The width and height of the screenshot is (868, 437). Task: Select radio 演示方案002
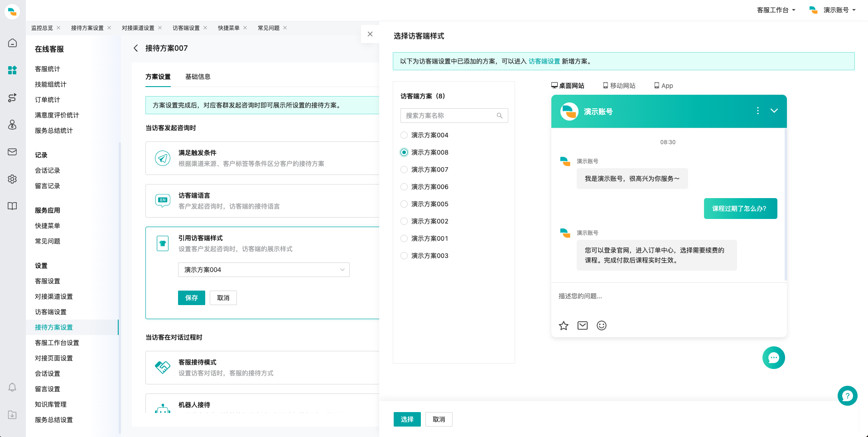click(x=404, y=221)
